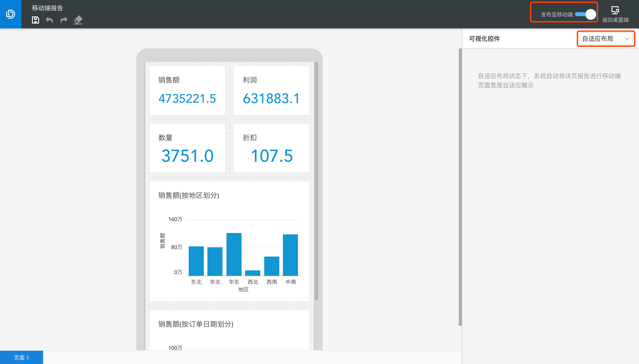Click the value 631883.1
The height and width of the screenshot is (364, 639).
[x=272, y=99]
